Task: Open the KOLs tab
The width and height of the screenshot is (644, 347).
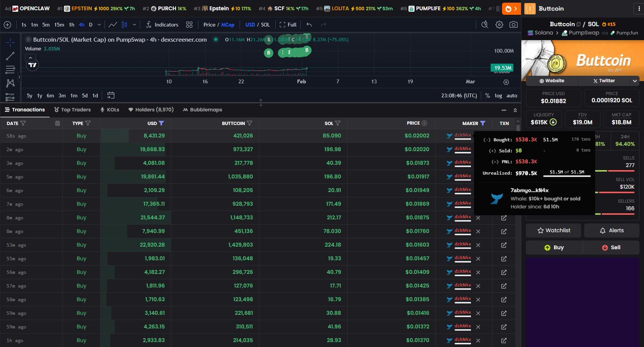Action: tap(109, 110)
